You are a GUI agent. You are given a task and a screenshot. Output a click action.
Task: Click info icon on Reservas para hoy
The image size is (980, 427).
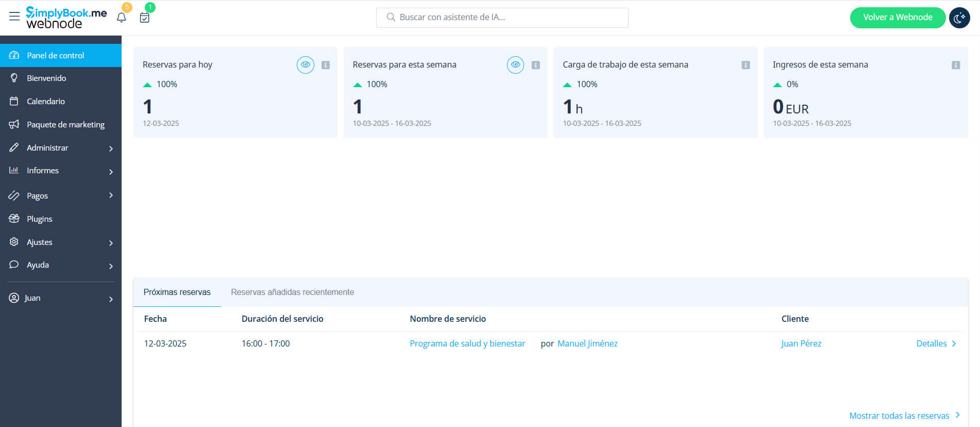pyautogui.click(x=326, y=65)
